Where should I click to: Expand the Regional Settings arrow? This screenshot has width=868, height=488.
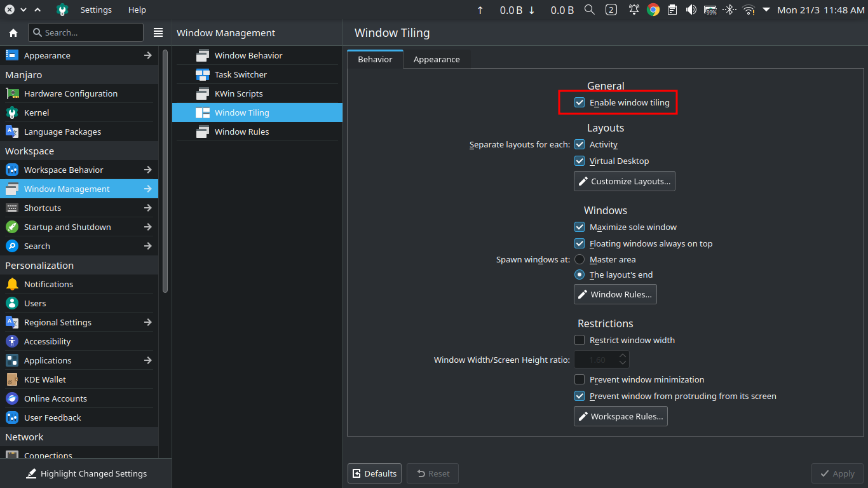point(148,322)
